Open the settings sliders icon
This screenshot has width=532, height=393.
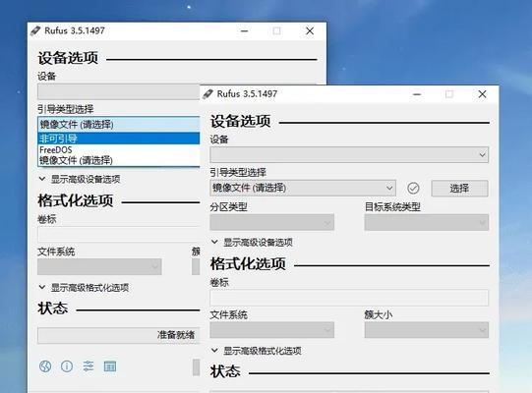(x=89, y=366)
